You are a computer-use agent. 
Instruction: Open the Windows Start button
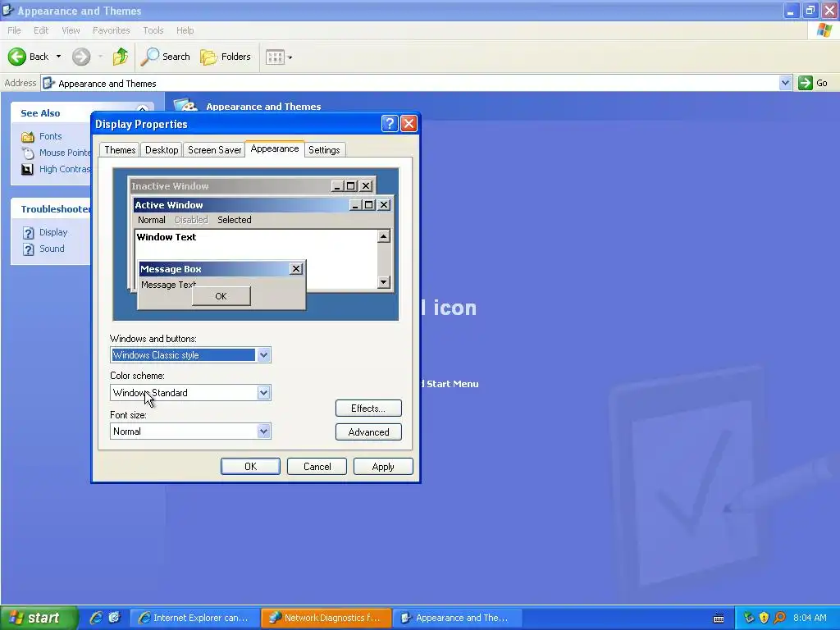(39, 618)
